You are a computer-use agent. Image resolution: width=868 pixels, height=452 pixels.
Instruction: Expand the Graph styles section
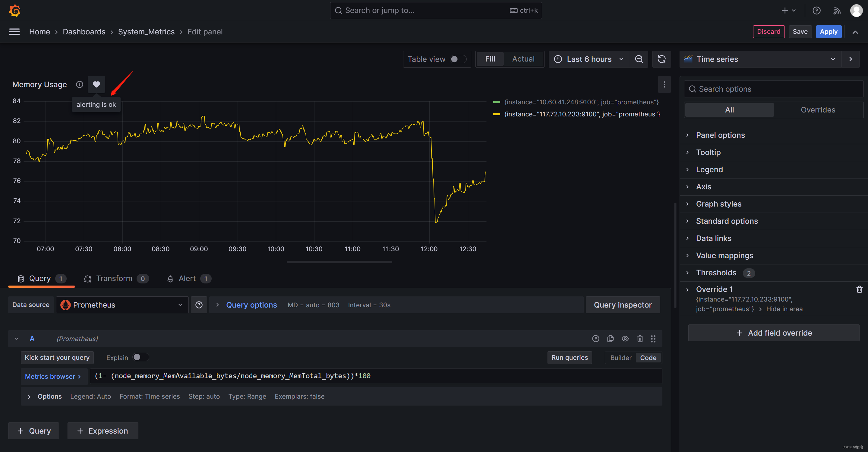pyautogui.click(x=719, y=203)
